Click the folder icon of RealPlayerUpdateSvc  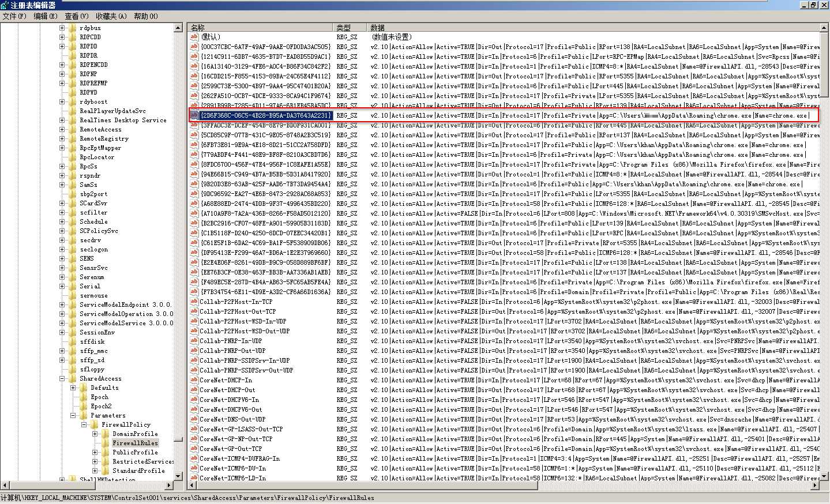click(x=72, y=111)
